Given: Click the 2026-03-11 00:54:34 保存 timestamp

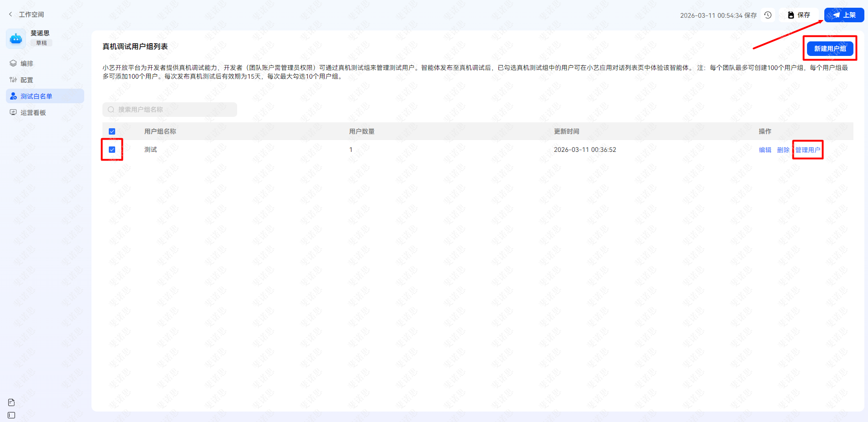Looking at the screenshot, I should click(718, 15).
